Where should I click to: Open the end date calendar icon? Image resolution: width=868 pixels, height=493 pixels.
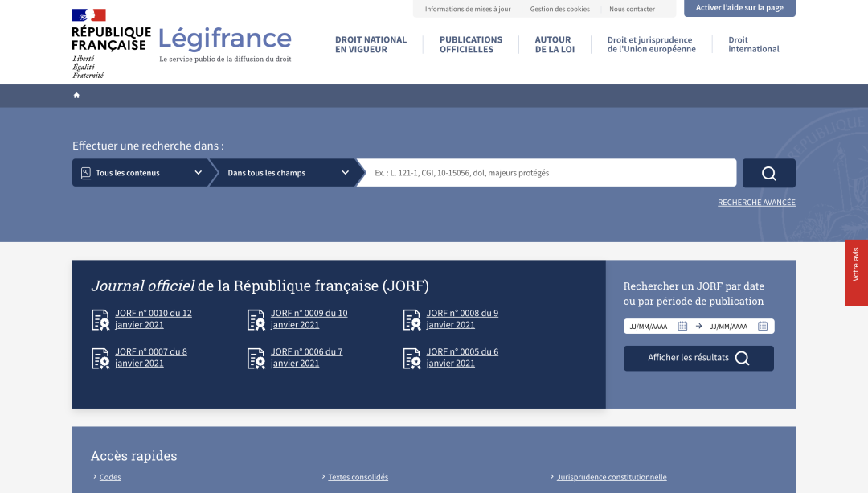pyautogui.click(x=763, y=327)
